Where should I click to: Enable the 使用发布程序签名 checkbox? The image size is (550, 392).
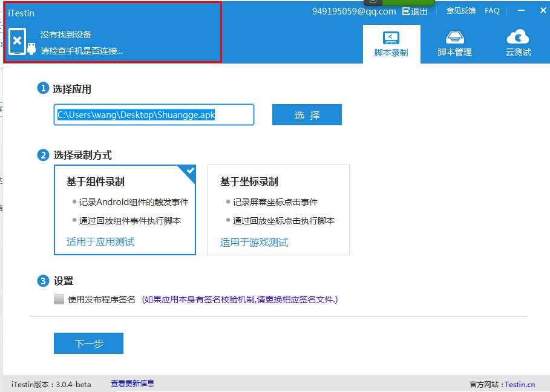(59, 299)
